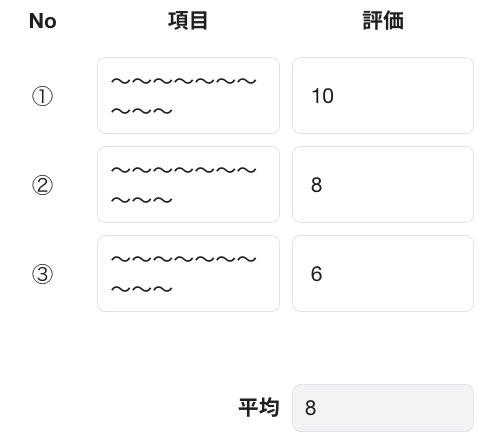Click the 評価 column header

pyautogui.click(x=383, y=21)
